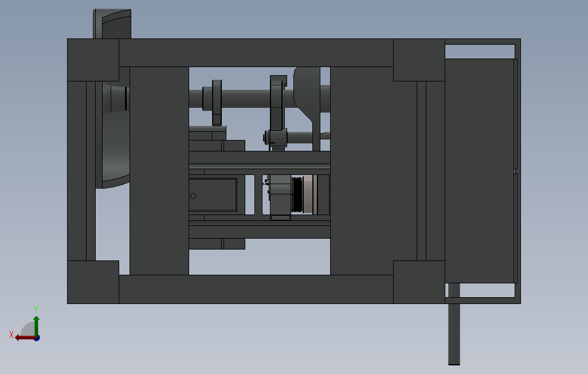Select the large dark panel on the right side
The image size is (588, 374).
tap(479, 171)
